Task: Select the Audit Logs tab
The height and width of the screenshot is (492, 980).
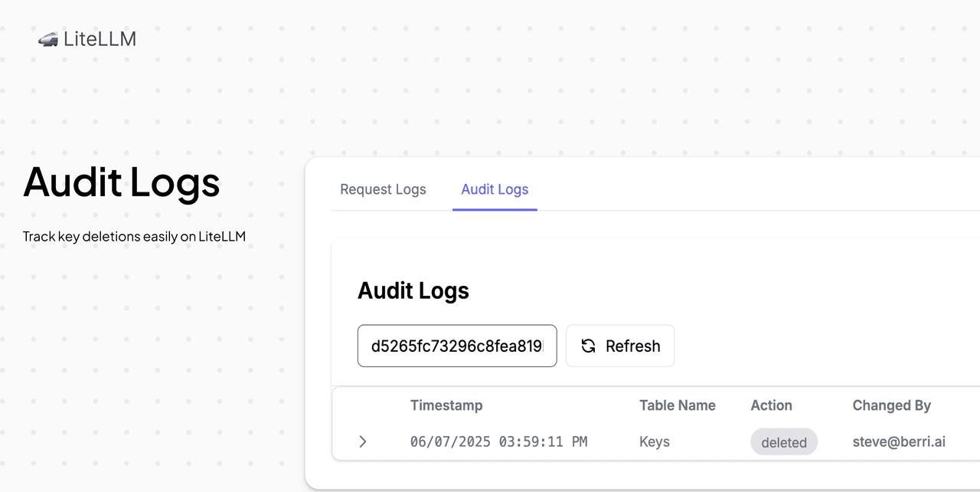Action: (x=495, y=189)
